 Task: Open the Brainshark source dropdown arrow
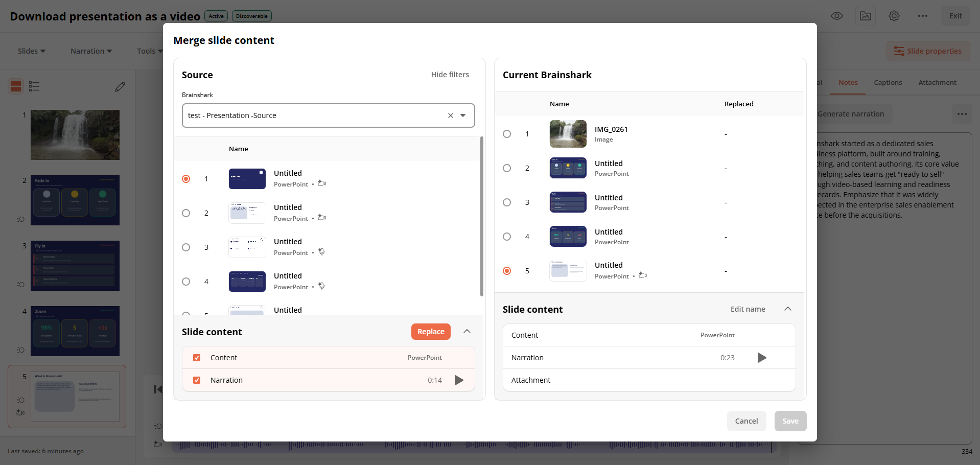(463, 115)
